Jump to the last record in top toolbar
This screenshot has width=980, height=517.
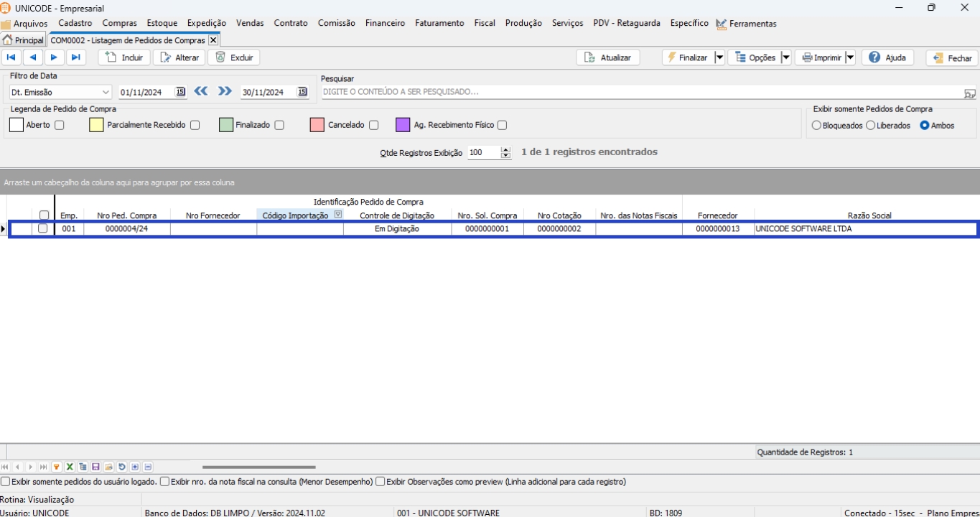[75, 57]
